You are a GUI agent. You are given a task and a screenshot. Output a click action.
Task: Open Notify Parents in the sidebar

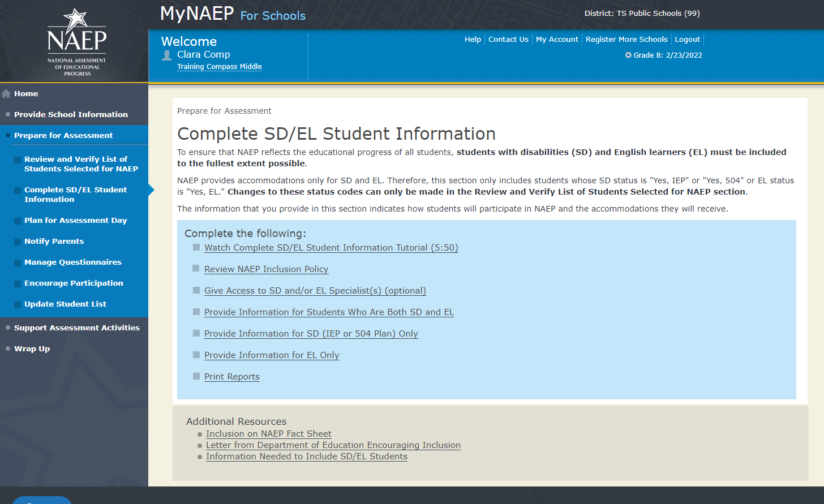[54, 242]
